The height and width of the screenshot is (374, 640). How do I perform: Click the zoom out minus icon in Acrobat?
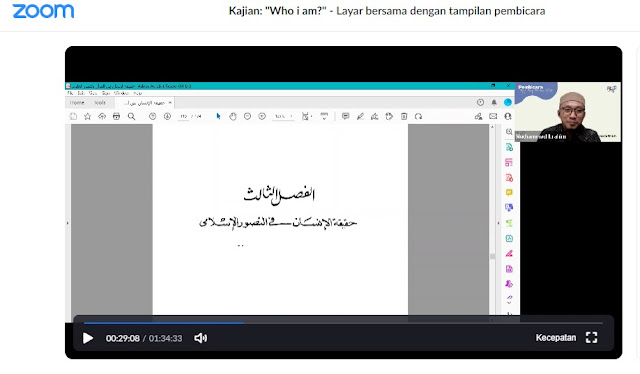pos(247,116)
